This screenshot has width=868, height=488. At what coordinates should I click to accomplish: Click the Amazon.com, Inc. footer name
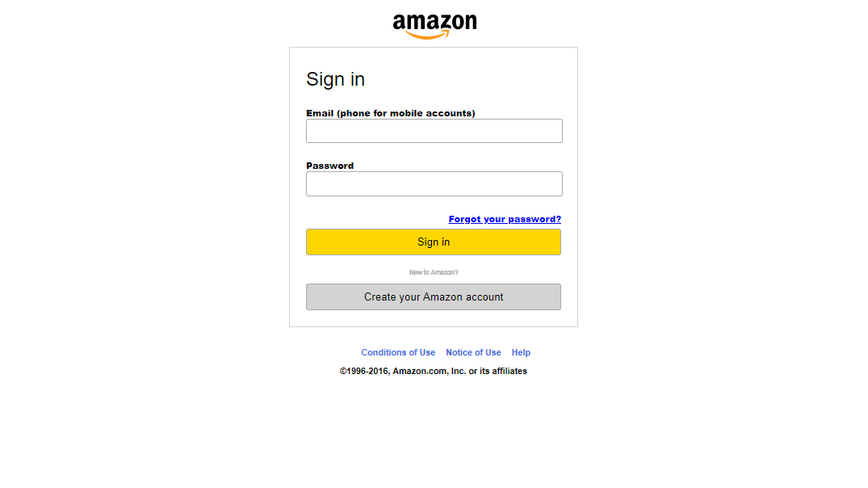429,371
